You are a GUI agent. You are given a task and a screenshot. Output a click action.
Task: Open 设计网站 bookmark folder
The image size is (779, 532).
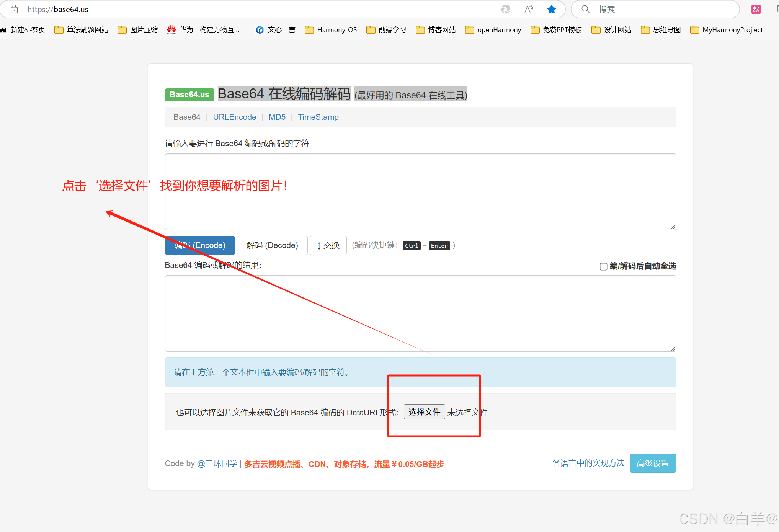(x=611, y=30)
